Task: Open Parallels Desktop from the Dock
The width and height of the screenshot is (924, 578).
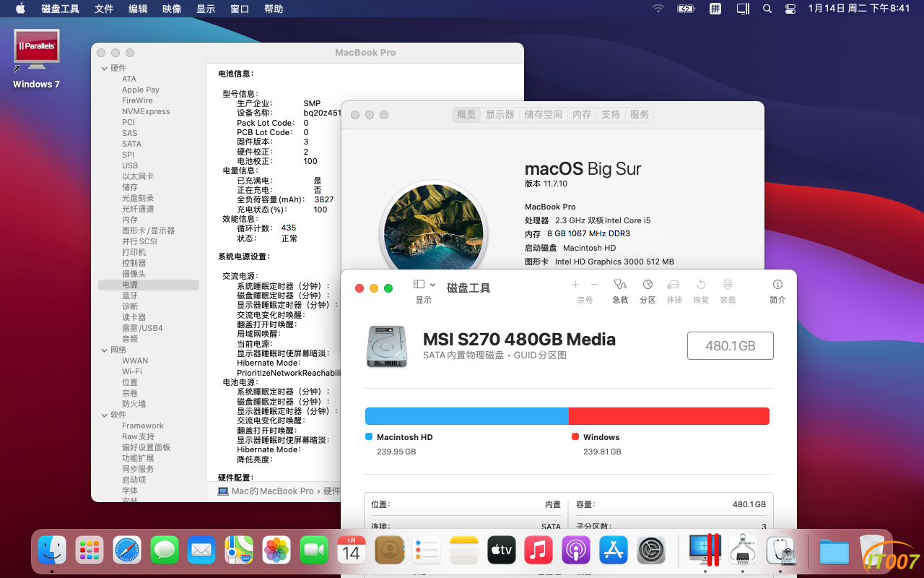Action: pos(705,551)
